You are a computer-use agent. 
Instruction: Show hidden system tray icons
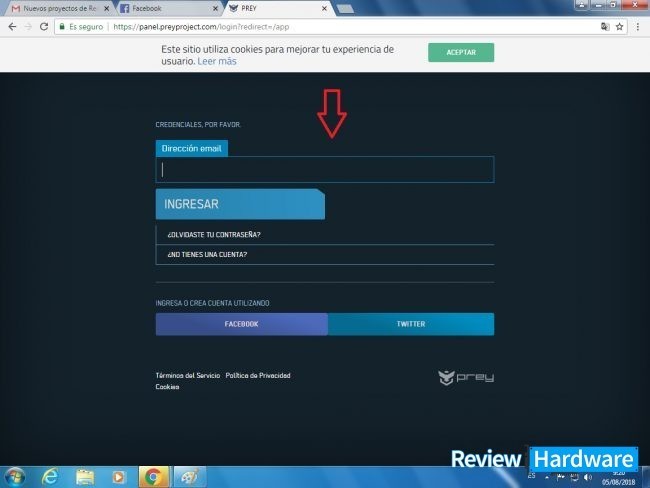tap(547, 478)
